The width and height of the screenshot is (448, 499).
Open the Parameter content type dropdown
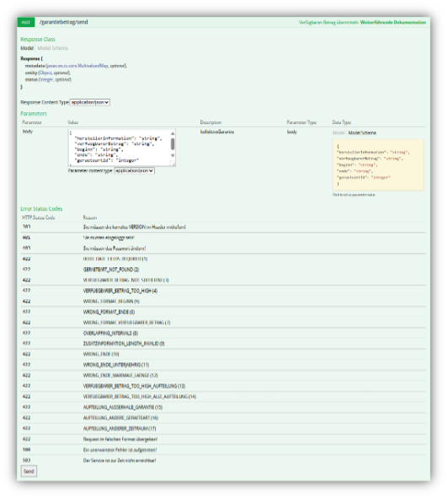pyautogui.click(x=135, y=170)
